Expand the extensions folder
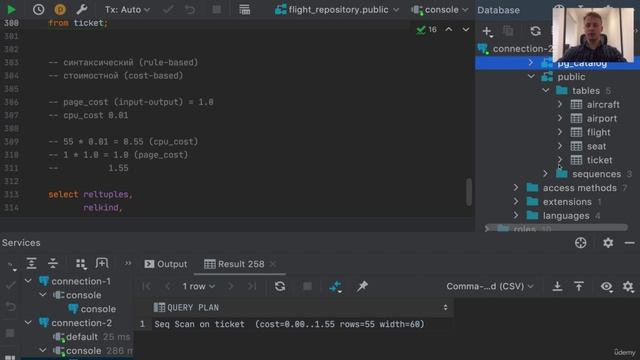640x360 pixels. 516,202
